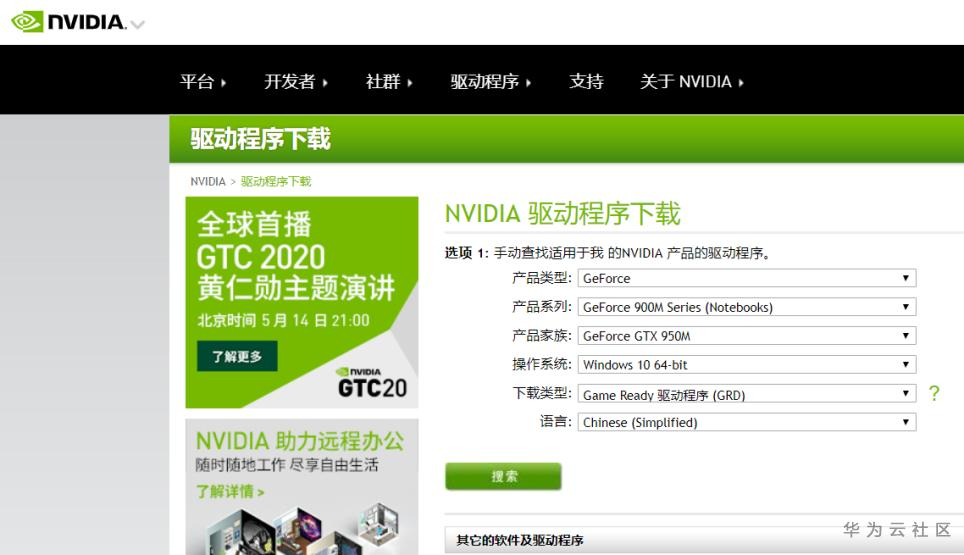Open the 开发者 menu
The height and width of the screenshot is (555, 964).
(x=296, y=82)
